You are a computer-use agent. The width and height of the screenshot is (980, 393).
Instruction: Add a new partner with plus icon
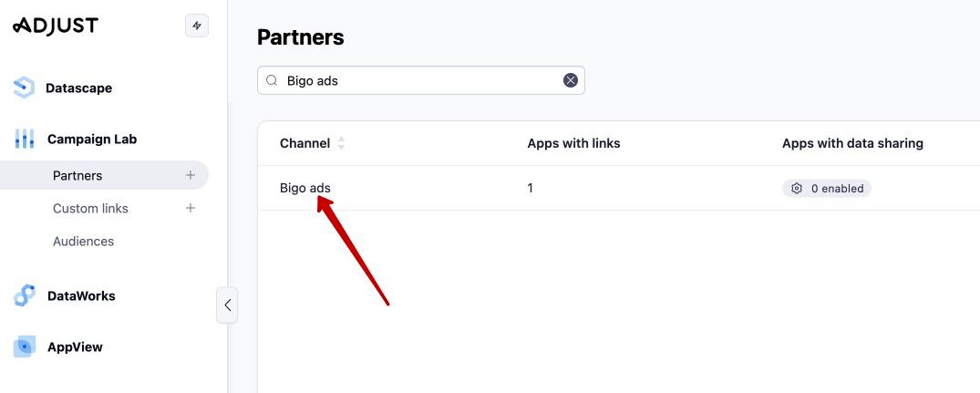coord(191,176)
